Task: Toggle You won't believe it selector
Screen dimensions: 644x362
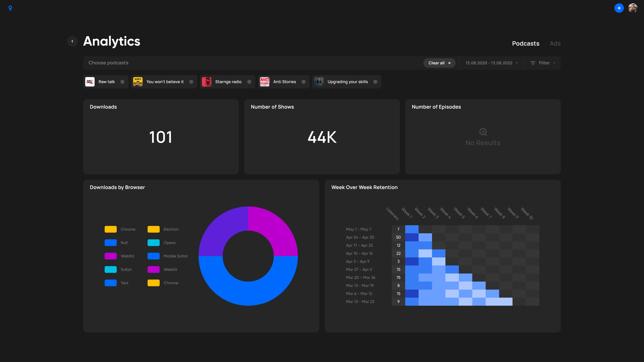Action: [x=191, y=82]
